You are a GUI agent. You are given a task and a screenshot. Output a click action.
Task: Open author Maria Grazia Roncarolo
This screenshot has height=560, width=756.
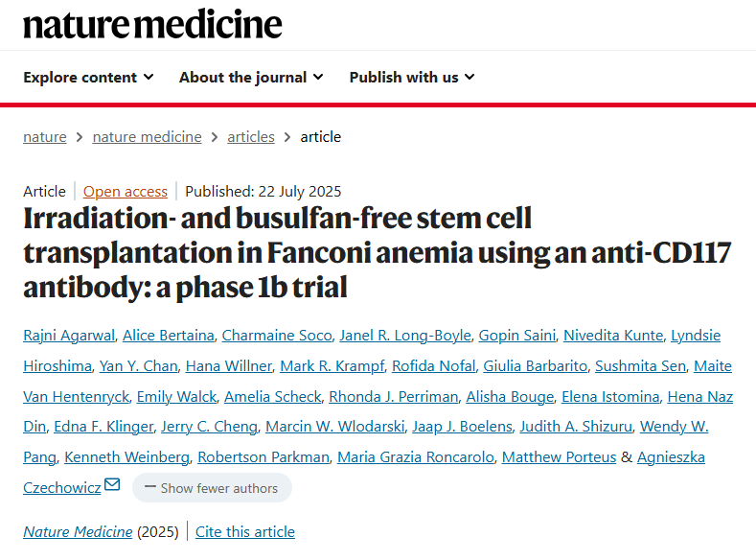tap(416, 456)
